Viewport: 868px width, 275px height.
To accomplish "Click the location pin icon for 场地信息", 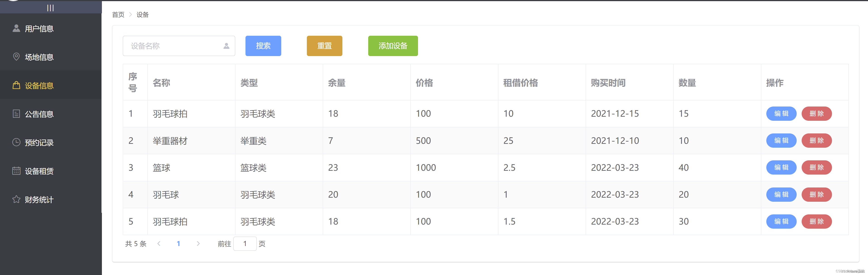I will (x=16, y=57).
